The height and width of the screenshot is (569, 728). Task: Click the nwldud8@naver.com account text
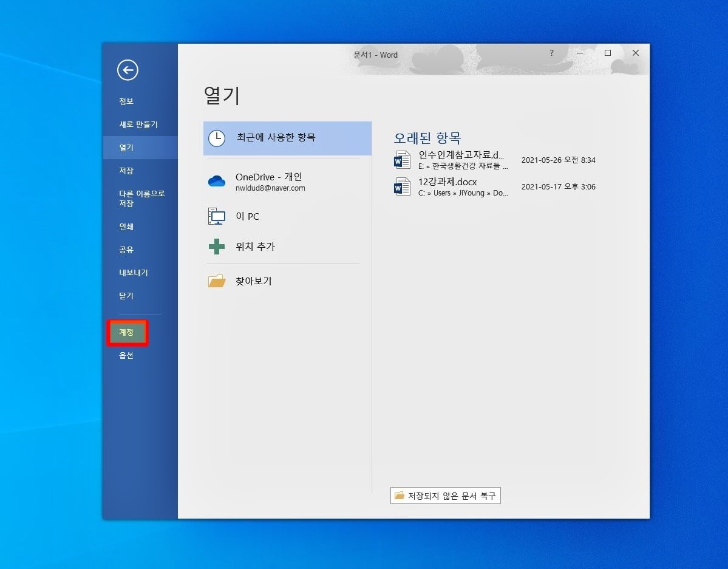click(270, 188)
